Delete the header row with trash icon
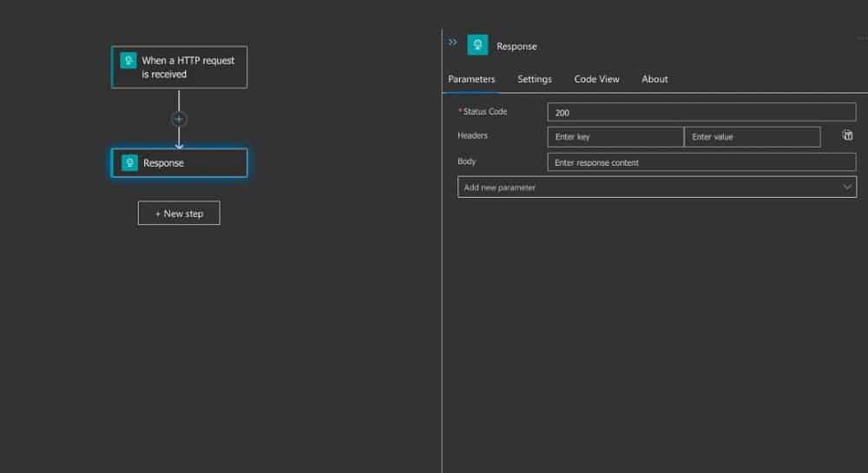This screenshot has width=868, height=473. pos(847,135)
